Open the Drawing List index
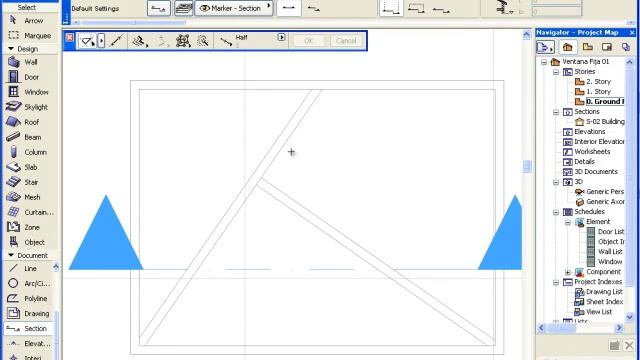 (x=598, y=292)
